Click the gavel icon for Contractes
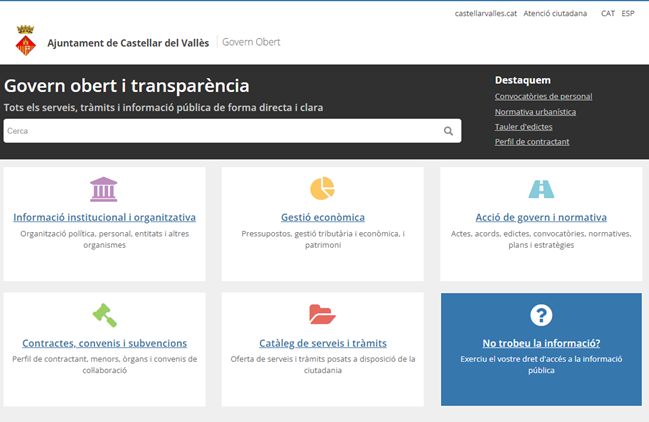Screen dimensions: 649x422 tap(104, 315)
